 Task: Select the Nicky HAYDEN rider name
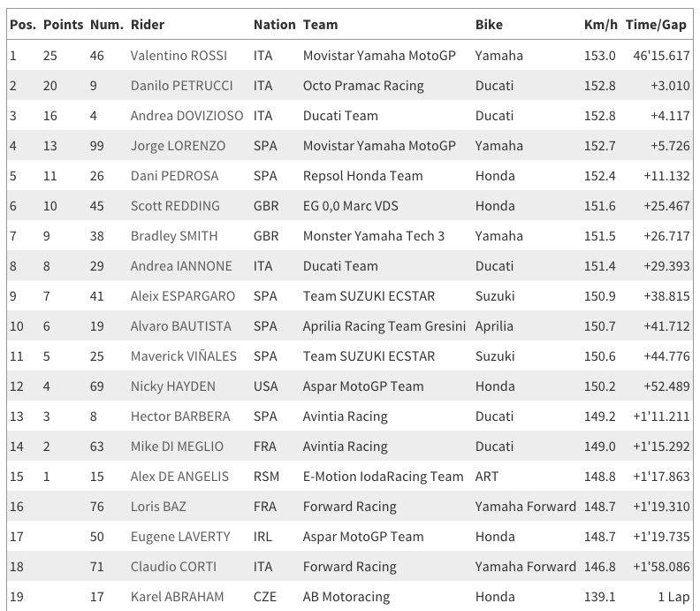[172, 386]
